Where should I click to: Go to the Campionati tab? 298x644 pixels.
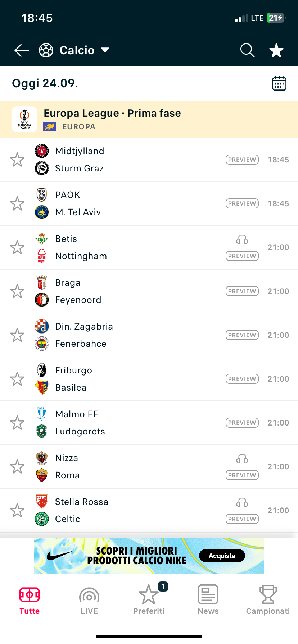268,600
